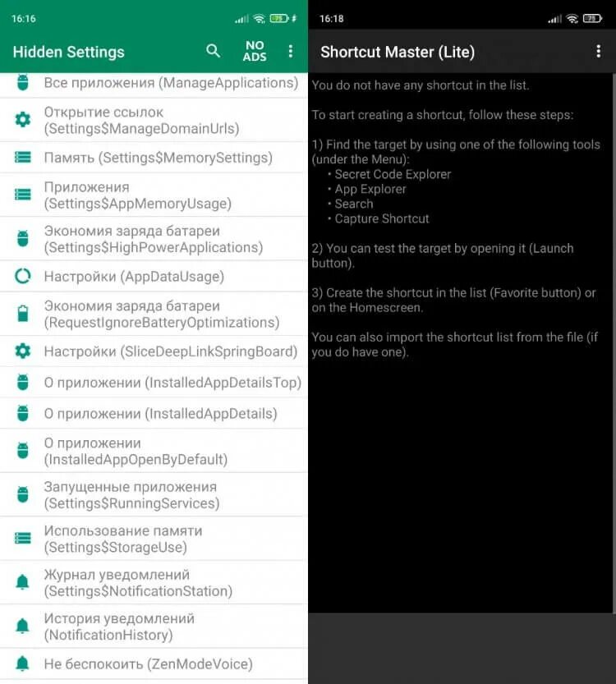Open search in Hidden Settings

[213, 51]
